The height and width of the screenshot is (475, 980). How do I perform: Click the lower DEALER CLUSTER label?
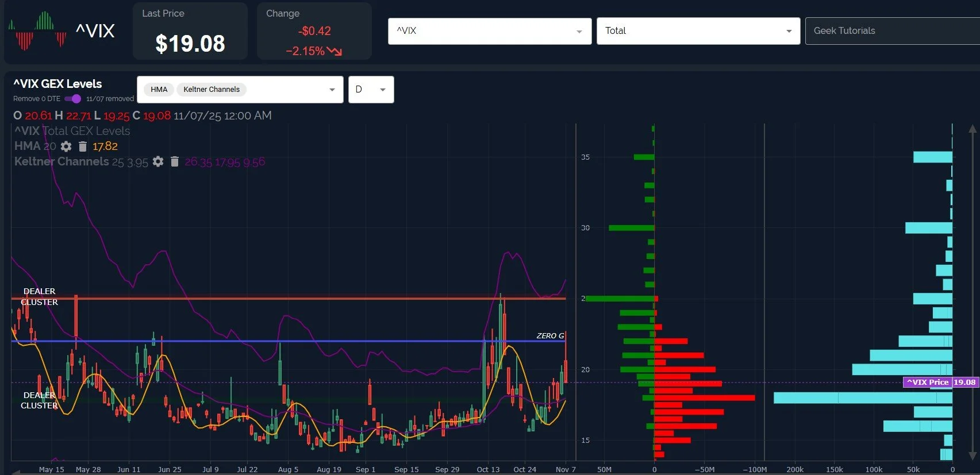pyautogui.click(x=40, y=400)
